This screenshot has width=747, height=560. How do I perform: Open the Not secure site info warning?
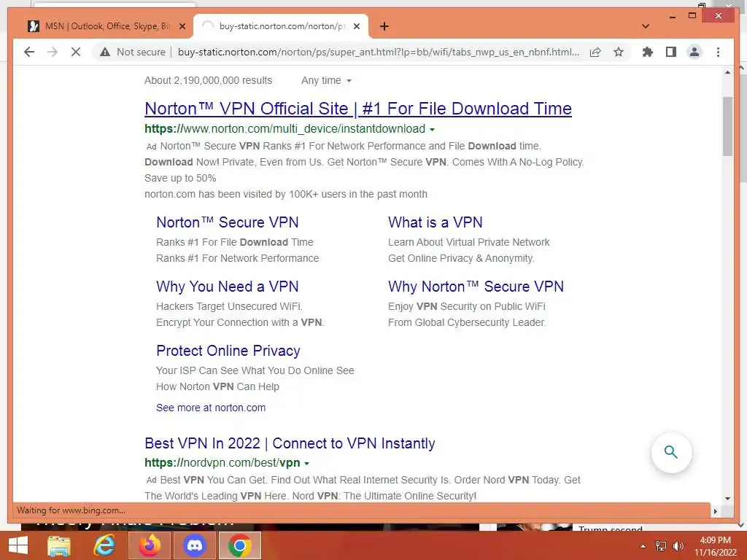[x=133, y=52]
